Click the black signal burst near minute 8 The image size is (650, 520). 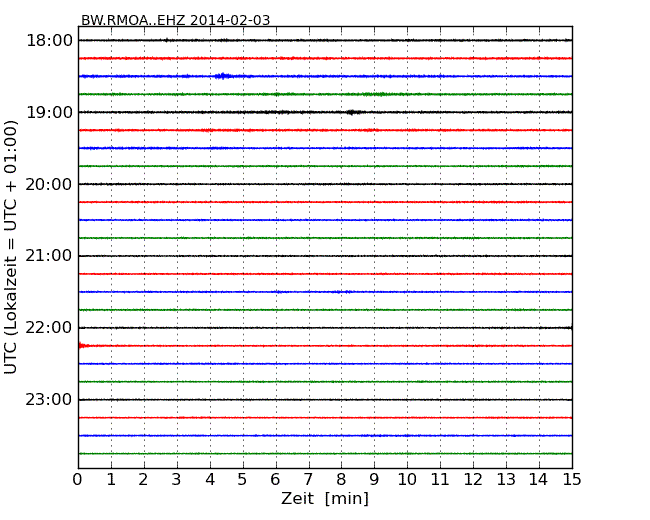(352, 112)
